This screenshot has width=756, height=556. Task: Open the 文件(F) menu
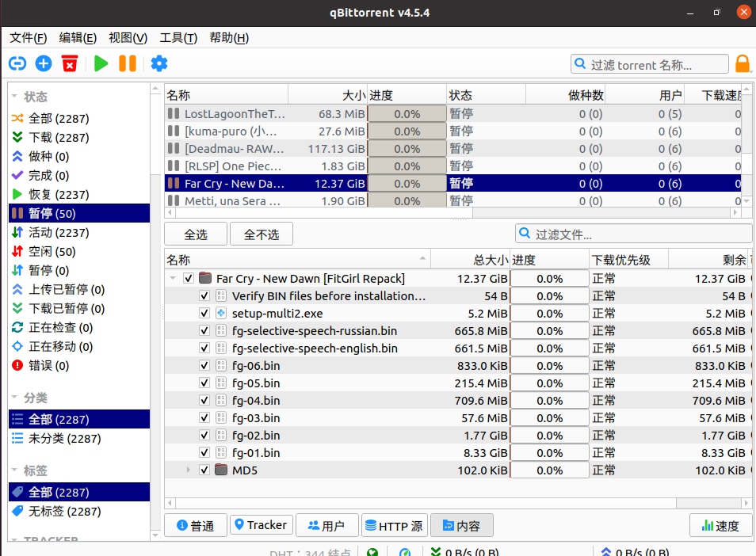29,37
